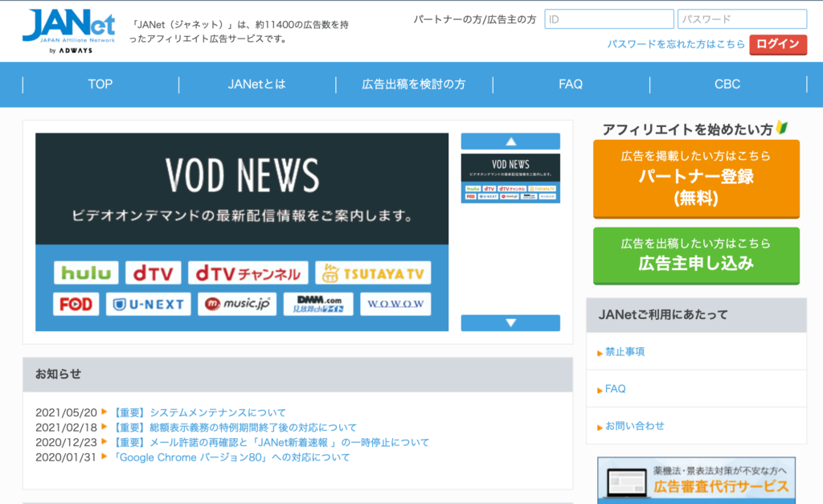Viewport: 823px width, 504px height.
Task: Click the TSUTAYA TV logo
Action: point(373,273)
